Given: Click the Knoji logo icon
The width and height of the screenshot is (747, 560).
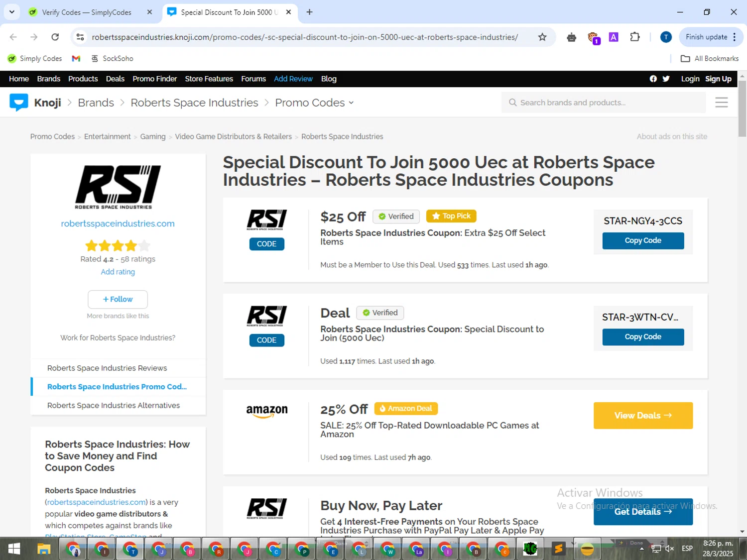Looking at the screenshot, I should point(19,102).
